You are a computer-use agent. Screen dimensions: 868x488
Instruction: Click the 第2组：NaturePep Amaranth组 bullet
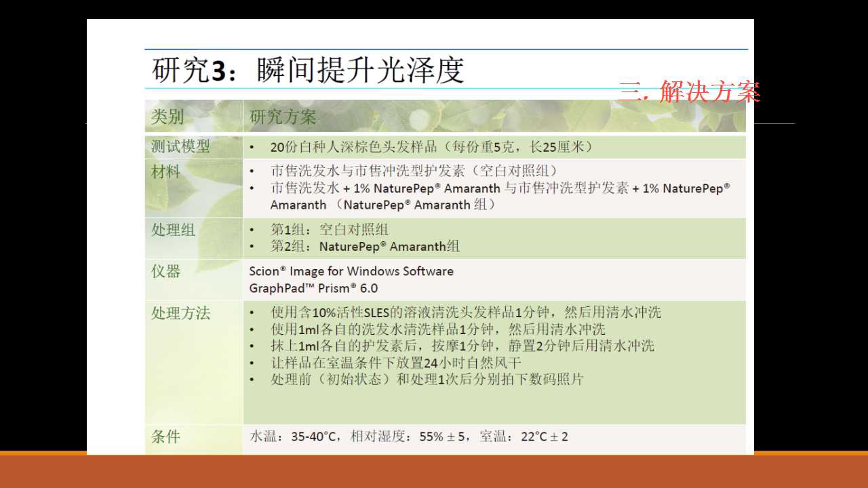click(x=365, y=246)
